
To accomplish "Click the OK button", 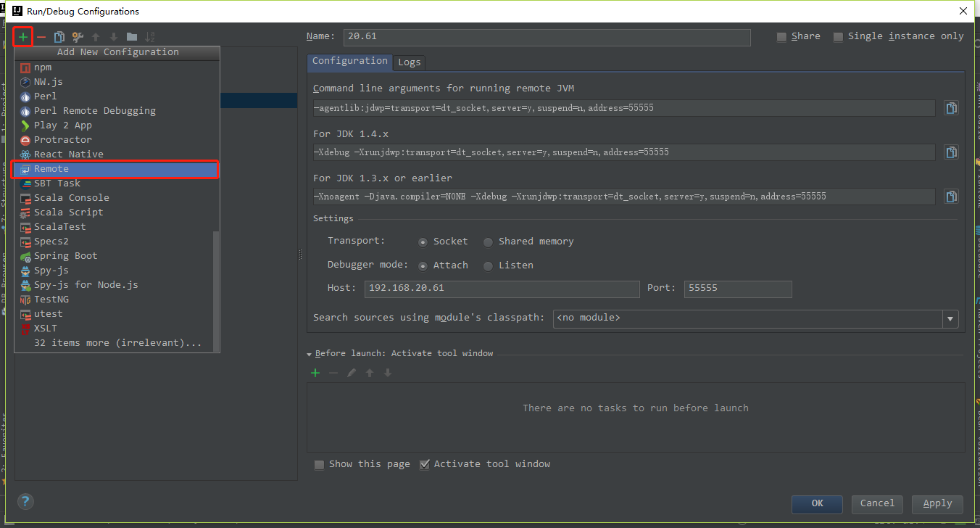I will (817, 503).
